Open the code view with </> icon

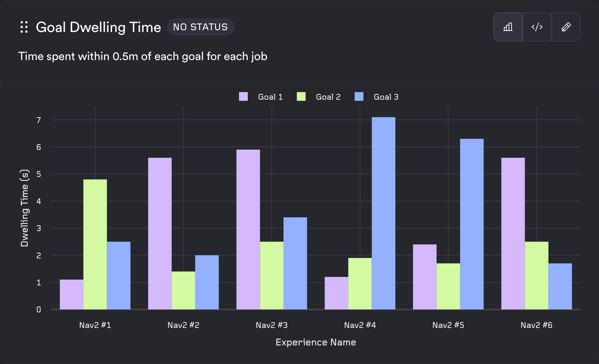pyautogui.click(x=537, y=27)
